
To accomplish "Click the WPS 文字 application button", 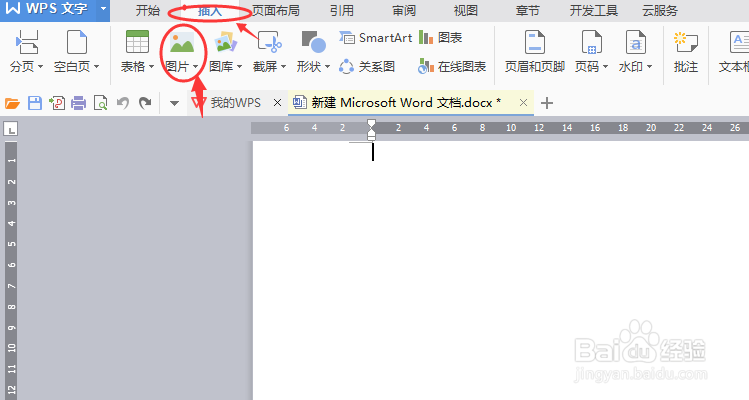I will 48,9.
